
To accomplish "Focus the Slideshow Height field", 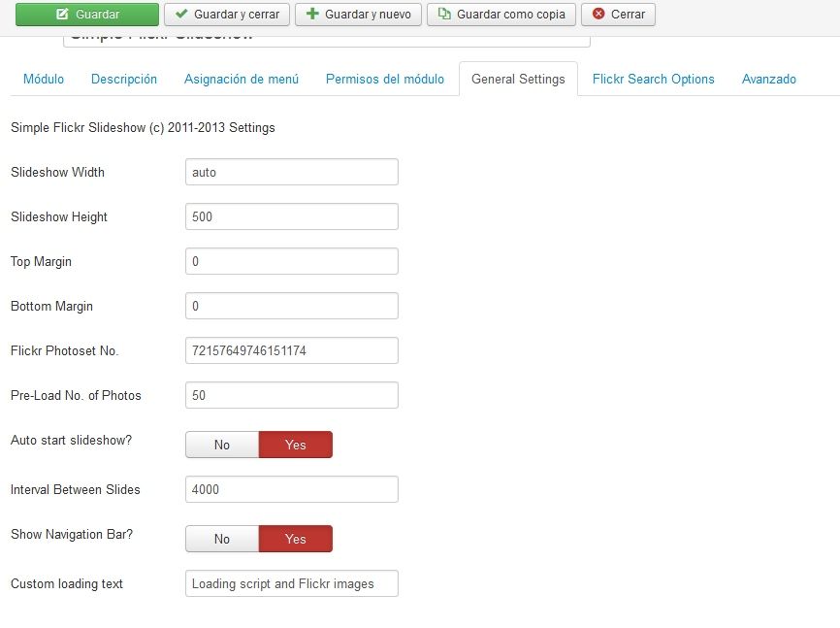I will click(x=292, y=216).
